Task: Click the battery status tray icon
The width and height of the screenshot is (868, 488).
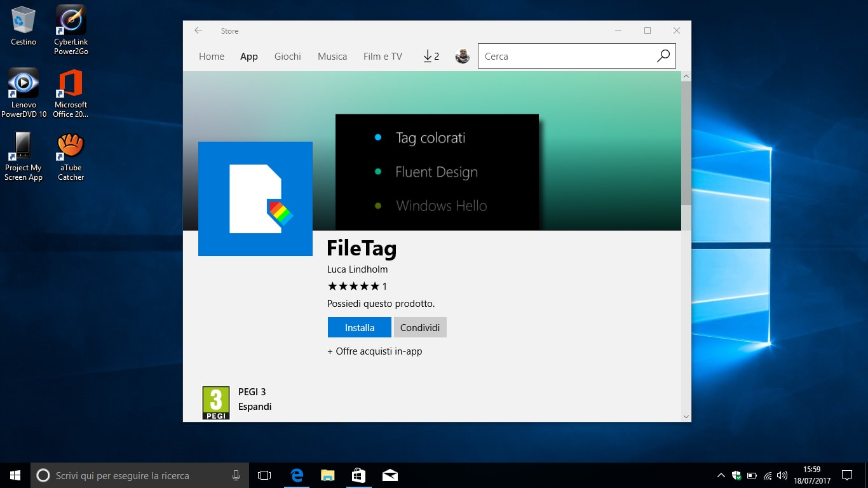Action: [752, 475]
